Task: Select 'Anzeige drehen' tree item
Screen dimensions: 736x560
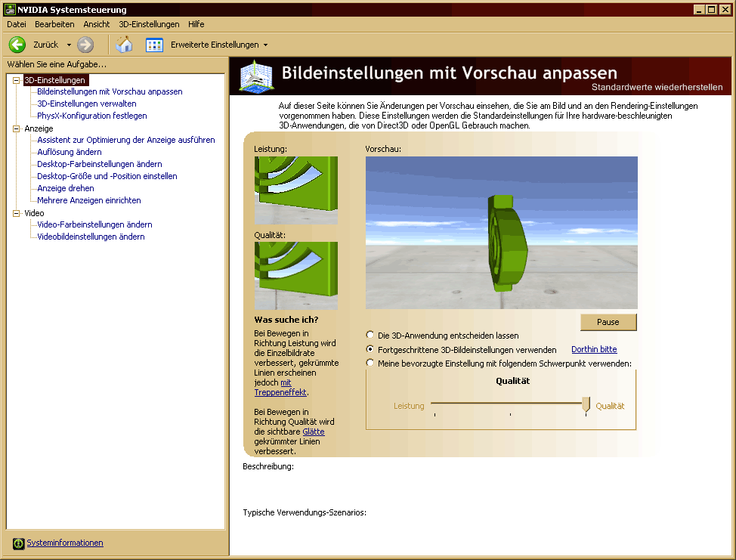Action: click(x=66, y=188)
